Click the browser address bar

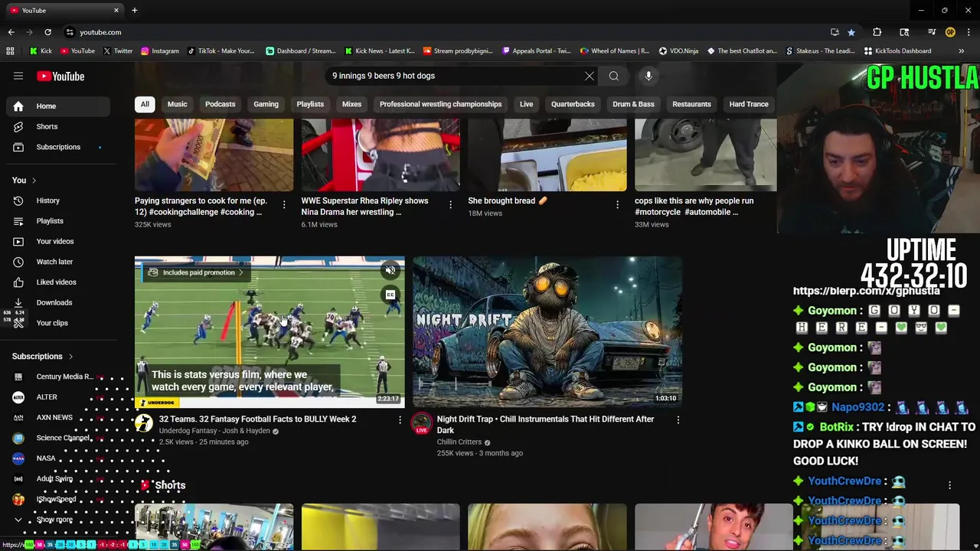444,32
